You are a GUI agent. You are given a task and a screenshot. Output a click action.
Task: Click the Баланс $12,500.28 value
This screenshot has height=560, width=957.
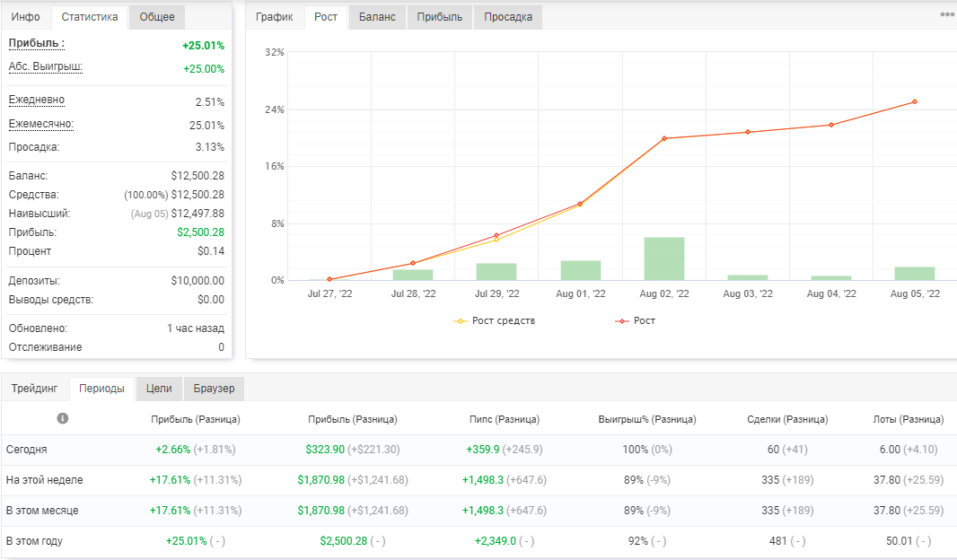tap(198, 176)
